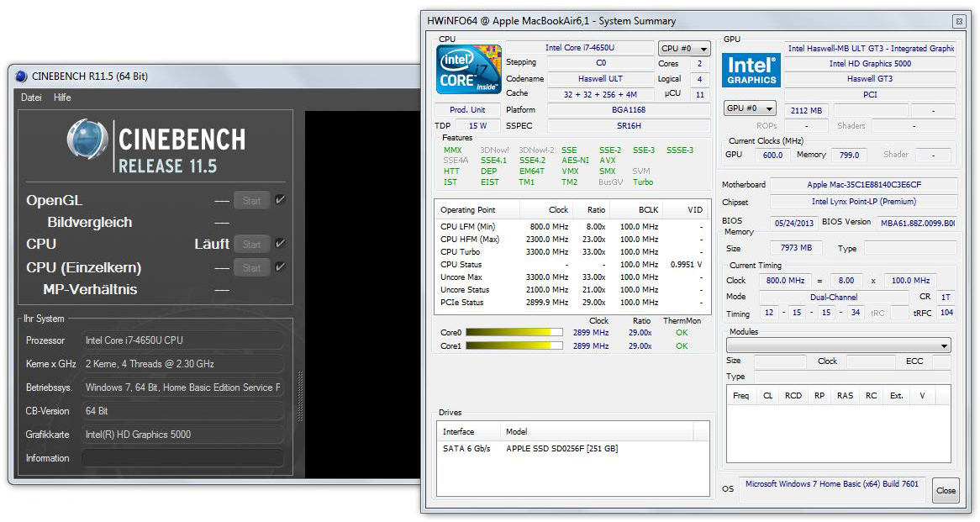Image resolution: width=980 pixels, height=522 pixels.
Task: Click the Uncore Status row
Action: 572,289
